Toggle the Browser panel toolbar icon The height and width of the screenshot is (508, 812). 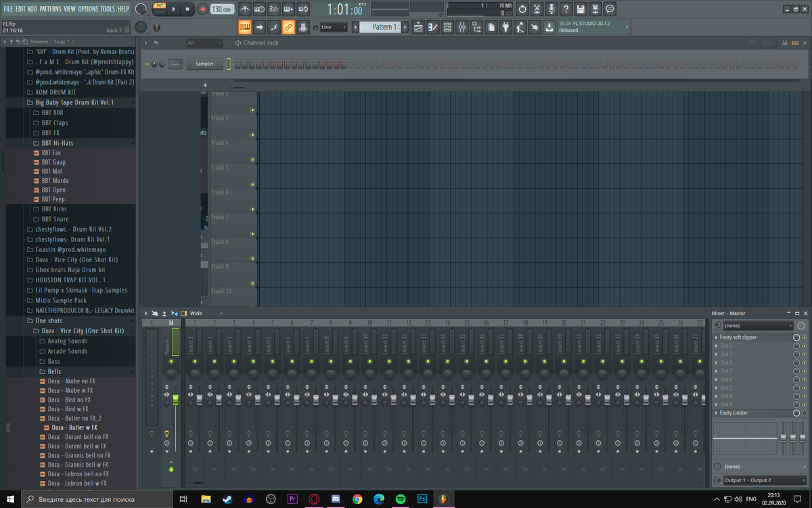[476, 27]
